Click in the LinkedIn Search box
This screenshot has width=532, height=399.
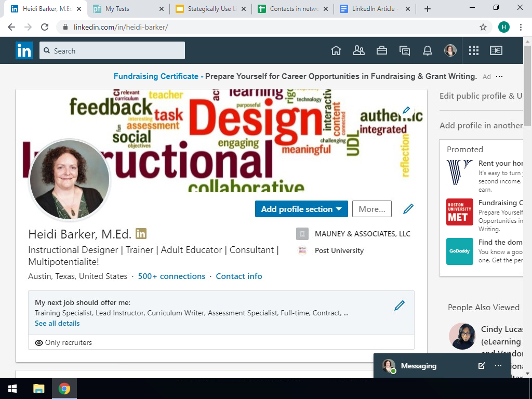coord(112,50)
